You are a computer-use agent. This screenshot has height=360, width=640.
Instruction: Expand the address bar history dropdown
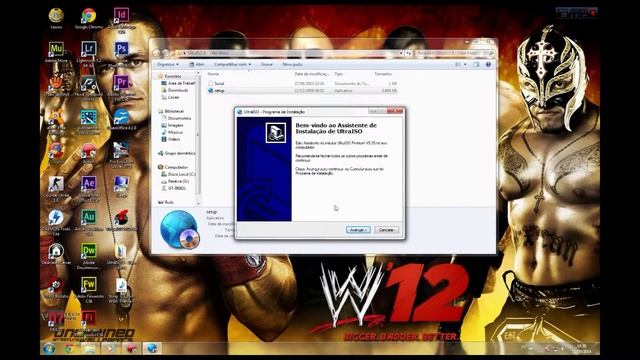point(401,53)
